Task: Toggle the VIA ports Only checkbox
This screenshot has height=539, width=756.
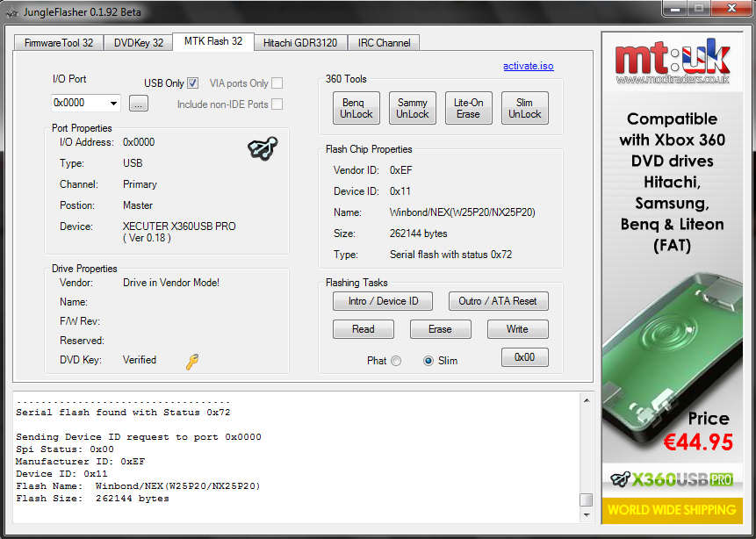Action: point(277,83)
